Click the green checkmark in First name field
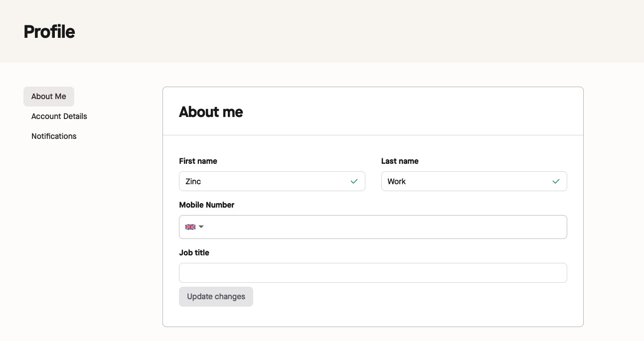 [354, 182]
